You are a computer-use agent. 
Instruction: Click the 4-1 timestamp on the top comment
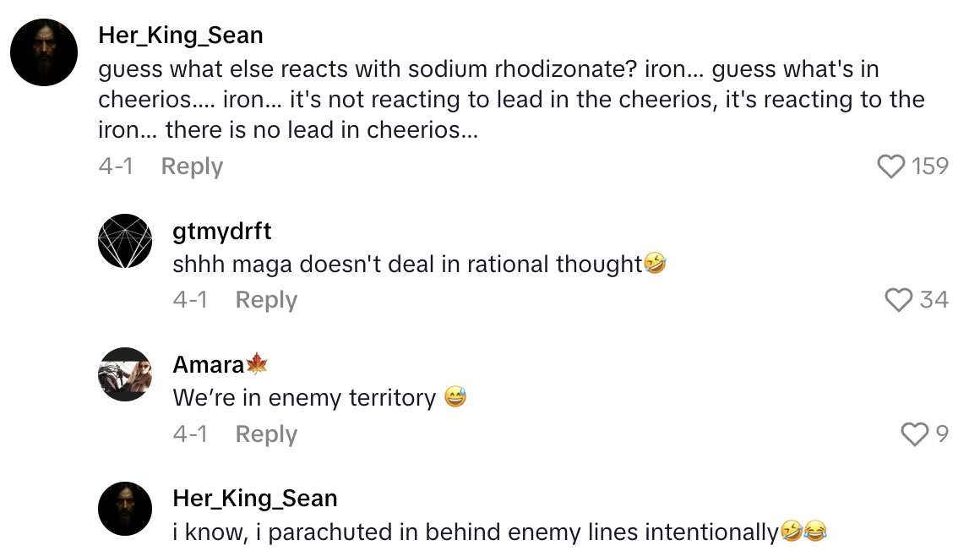(116, 166)
